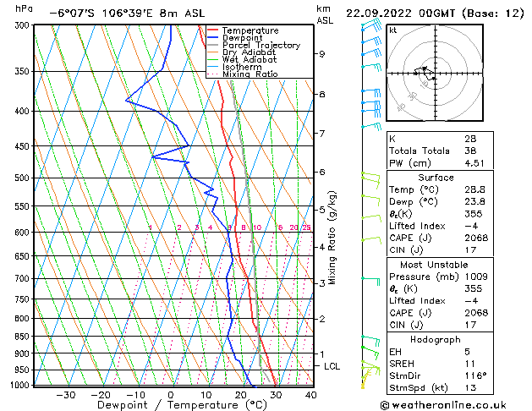The height and width of the screenshot is (411, 532).
Task: Click the red Temperature line sample in legend
Action: pyautogui.click(x=213, y=30)
